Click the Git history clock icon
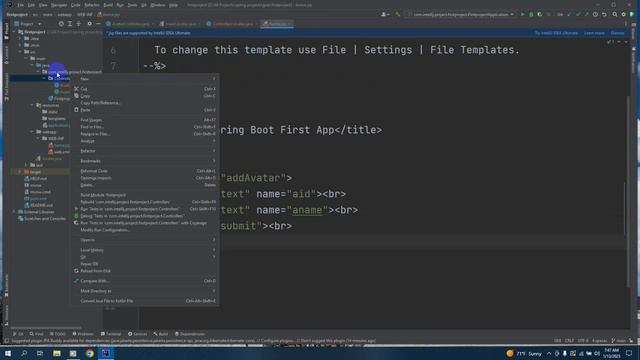This screenshot has width=640, height=360. [x=595, y=14]
